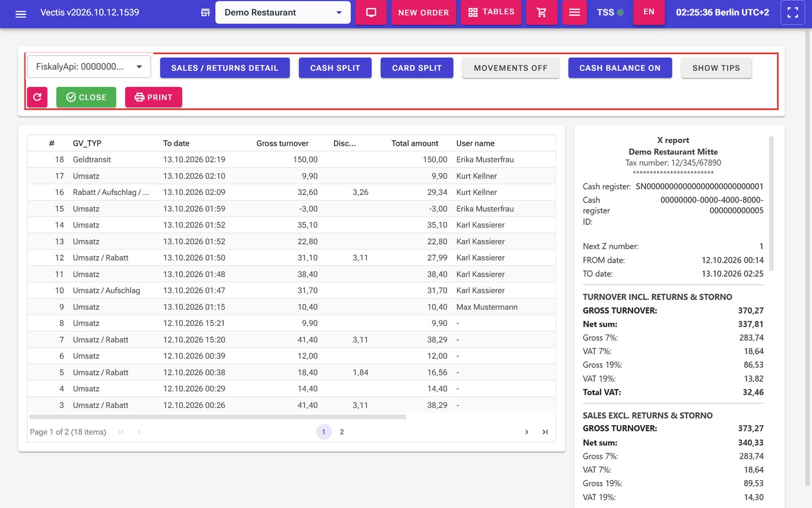Viewport: 812px width, 508px height.
Task: Open the FiskalyApi cash register dropdown
Action: (89, 67)
